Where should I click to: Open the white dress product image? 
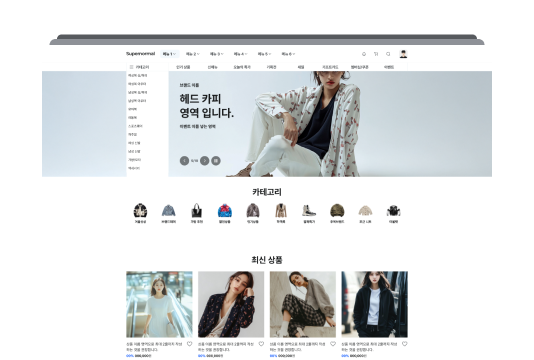pos(159,304)
